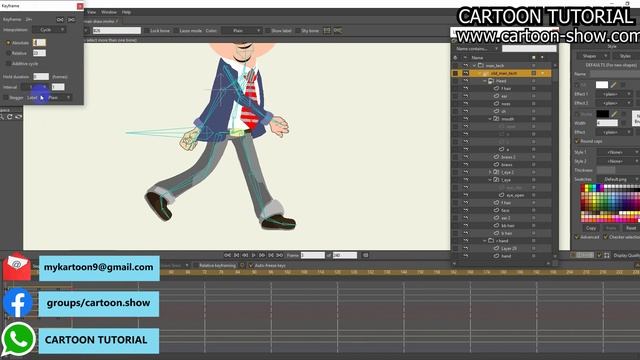
Task: Expand the Laye 2 layer
Action: [x=490, y=172]
